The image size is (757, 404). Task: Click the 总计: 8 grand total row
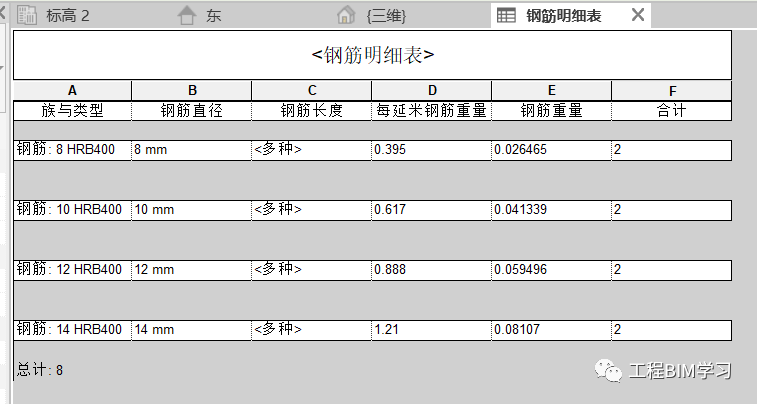pos(40,370)
